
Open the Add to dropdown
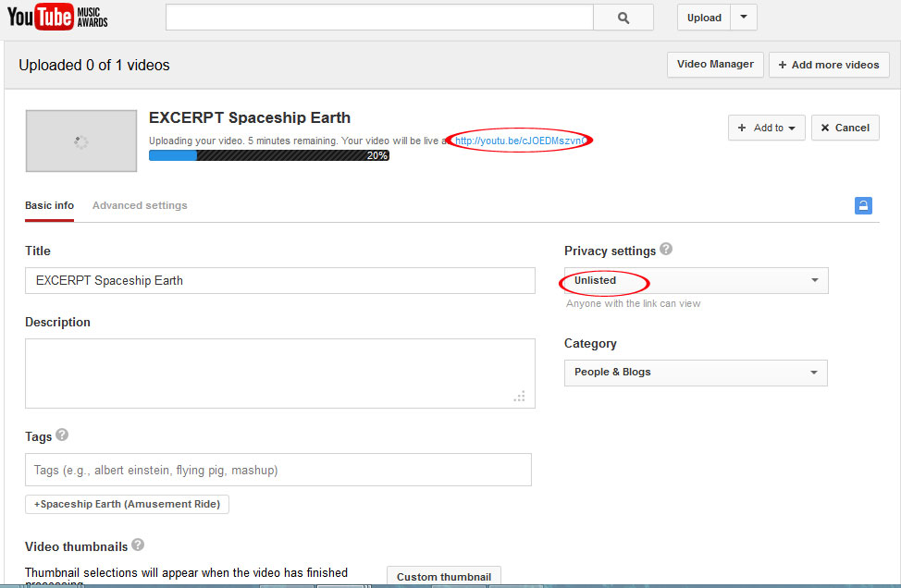pyautogui.click(x=766, y=128)
